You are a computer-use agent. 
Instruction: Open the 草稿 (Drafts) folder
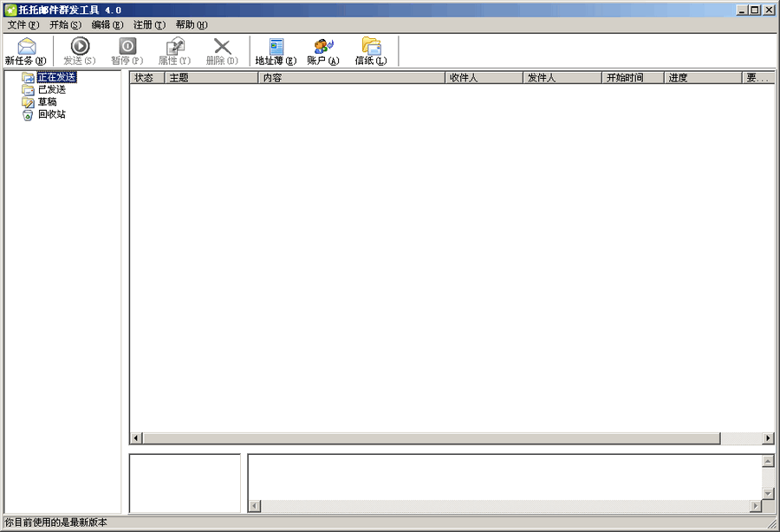[47, 101]
